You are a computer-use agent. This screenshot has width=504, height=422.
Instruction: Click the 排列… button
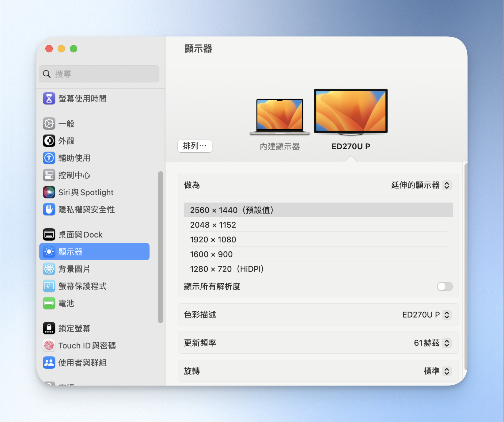[195, 146]
